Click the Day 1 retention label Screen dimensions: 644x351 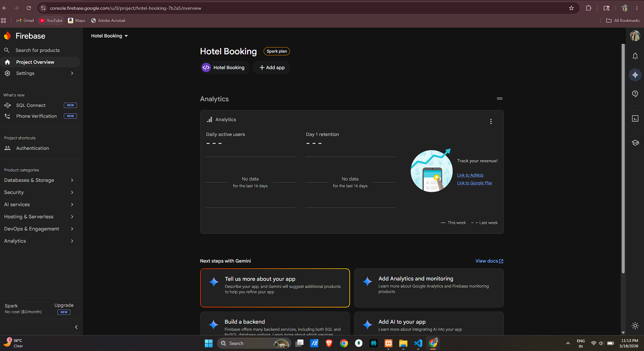coord(322,134)
